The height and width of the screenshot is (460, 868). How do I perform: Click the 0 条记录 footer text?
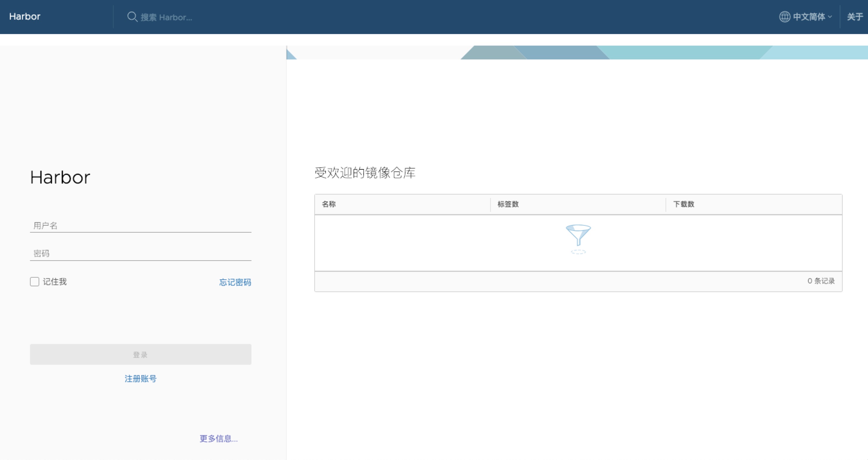tap(821, 281)
